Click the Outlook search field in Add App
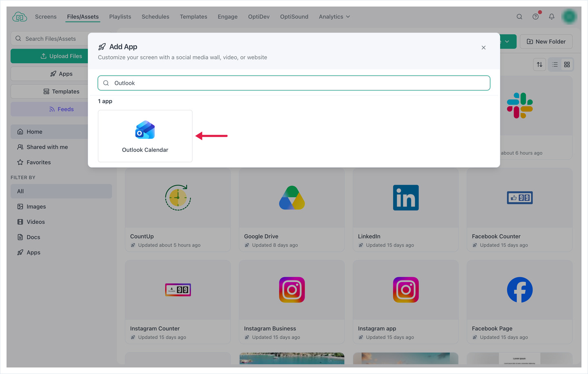The width and height of the screenshot is (588, 374). pos(294,83)
